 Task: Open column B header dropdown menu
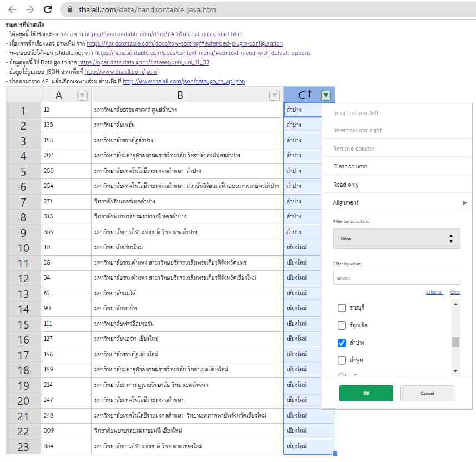(274, 95)
